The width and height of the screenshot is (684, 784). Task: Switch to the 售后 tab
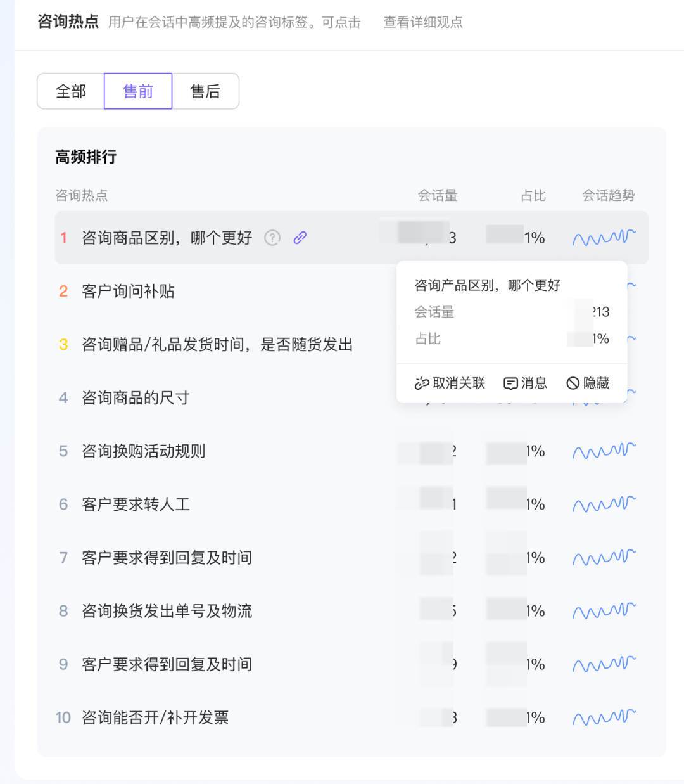205,91
